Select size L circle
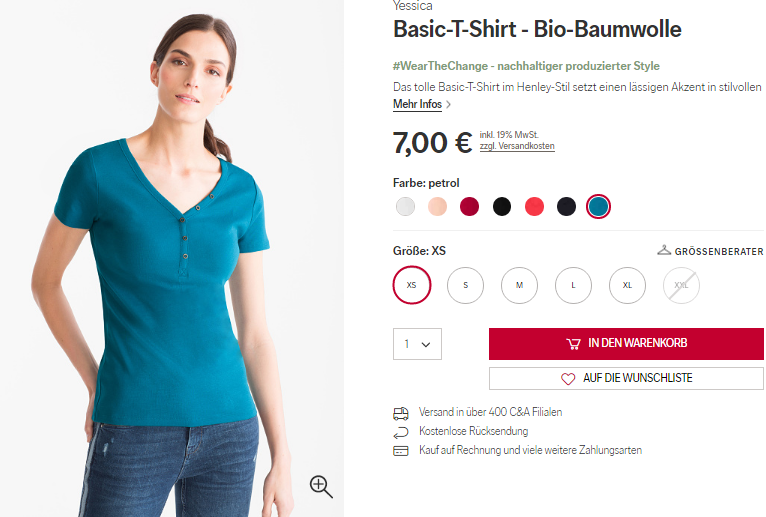The image size is (766, 517). (574, 285)
